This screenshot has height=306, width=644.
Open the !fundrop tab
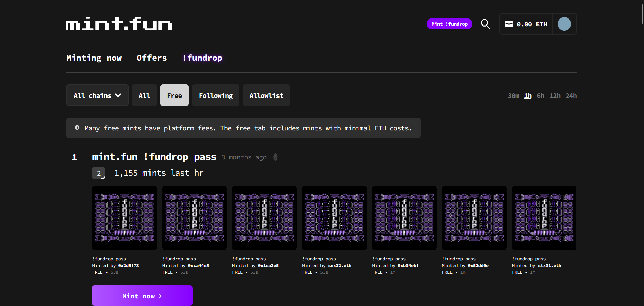click(x=202, y=58)
